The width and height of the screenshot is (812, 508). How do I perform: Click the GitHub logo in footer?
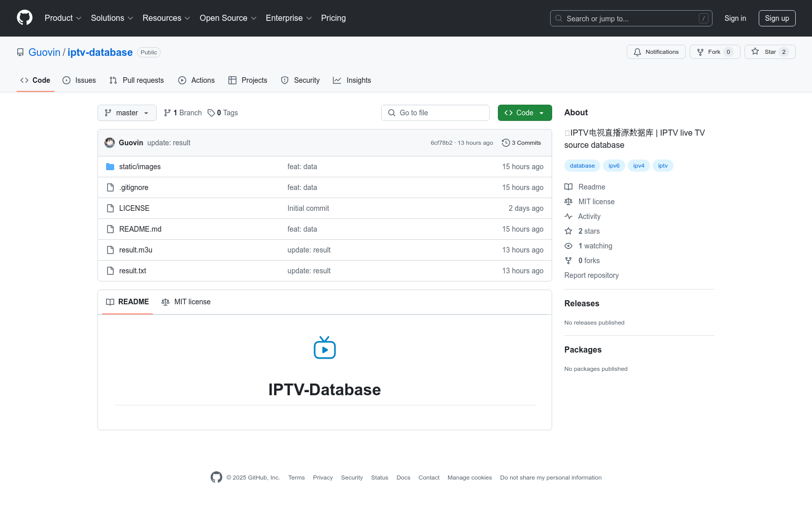(216, 478)
